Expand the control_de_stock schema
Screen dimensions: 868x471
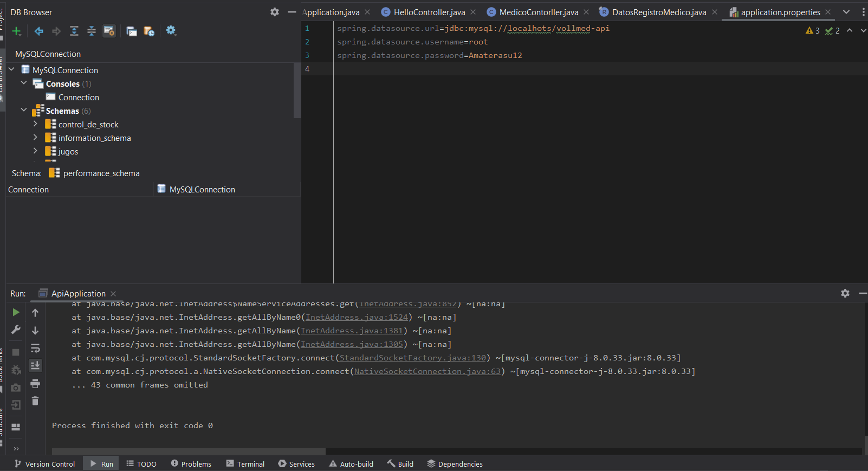35,124
